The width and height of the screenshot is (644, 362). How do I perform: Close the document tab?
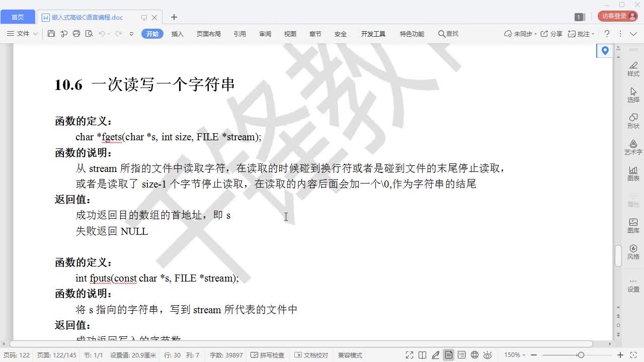click(x=154, y=17)
